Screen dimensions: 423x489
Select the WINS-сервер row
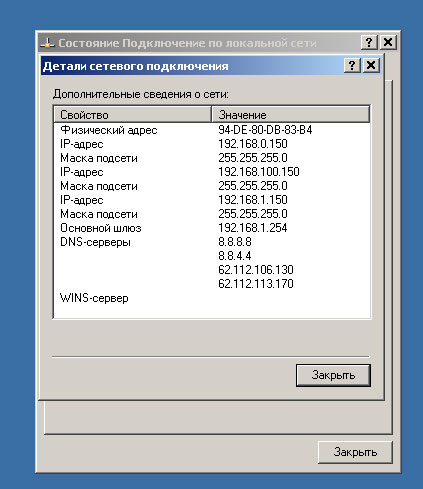(212, 298)
